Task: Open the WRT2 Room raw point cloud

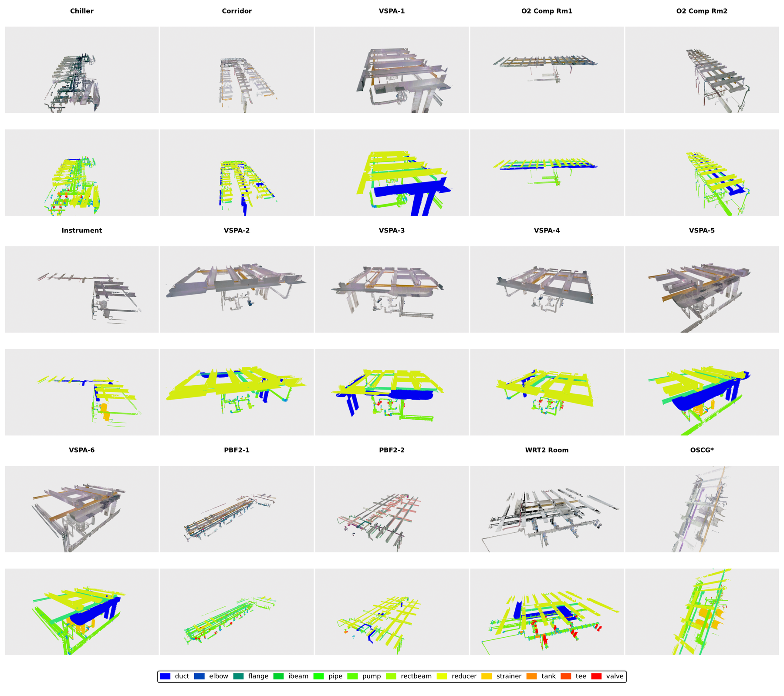Action: (x=547, y=509)
